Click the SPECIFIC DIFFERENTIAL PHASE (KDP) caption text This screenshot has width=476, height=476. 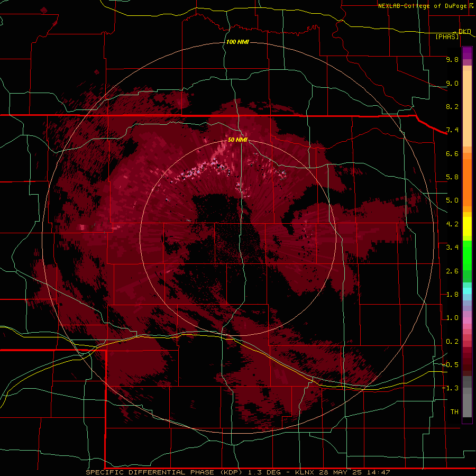164,472
